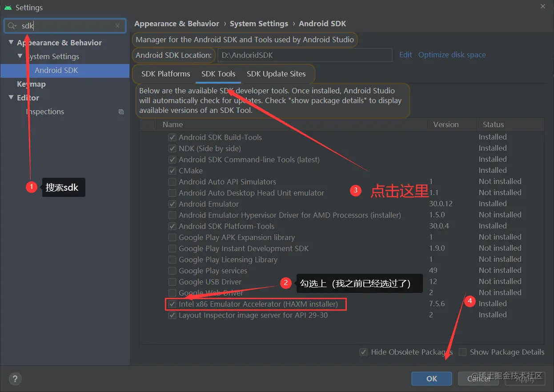The image size is (554, 392).
Task: Enable Show Package Details checkbox
Action: pos(462,352)
